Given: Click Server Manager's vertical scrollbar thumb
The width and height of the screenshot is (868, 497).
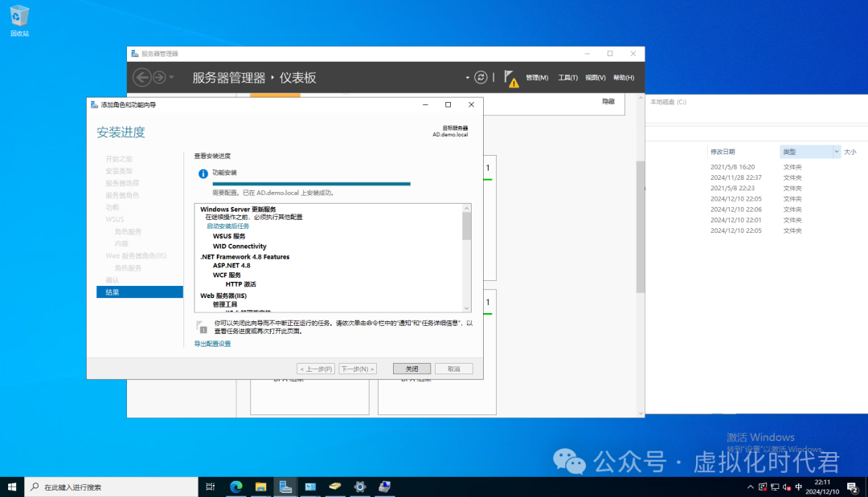Looking at the screenshot, I should [641, 226].
